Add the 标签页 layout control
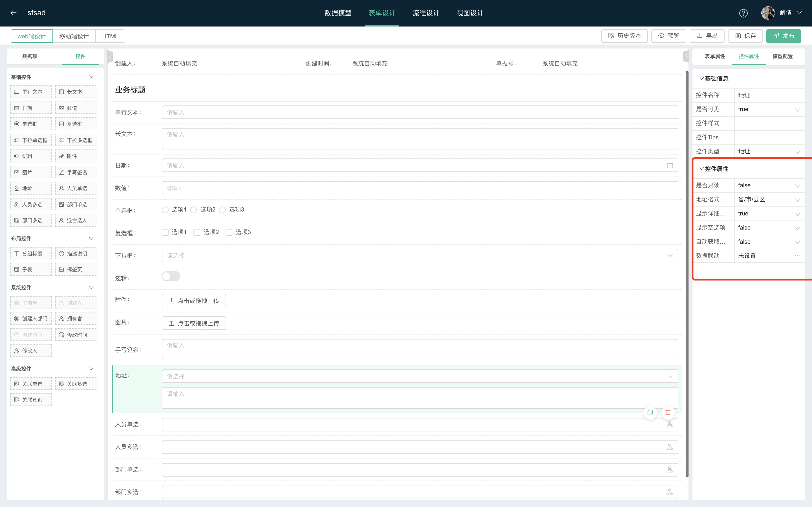Viewport: 812px width, 507px height. click(76, 269)
